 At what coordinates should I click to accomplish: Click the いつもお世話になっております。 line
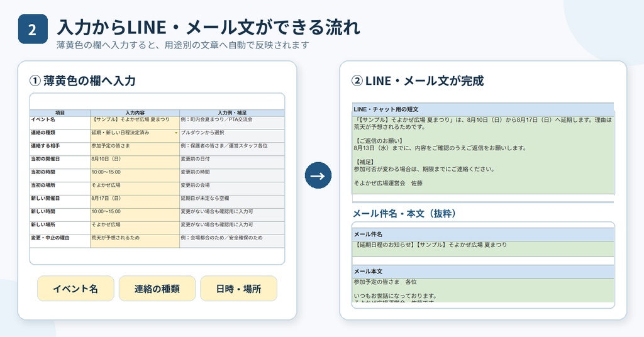click(x=395, y=296)
